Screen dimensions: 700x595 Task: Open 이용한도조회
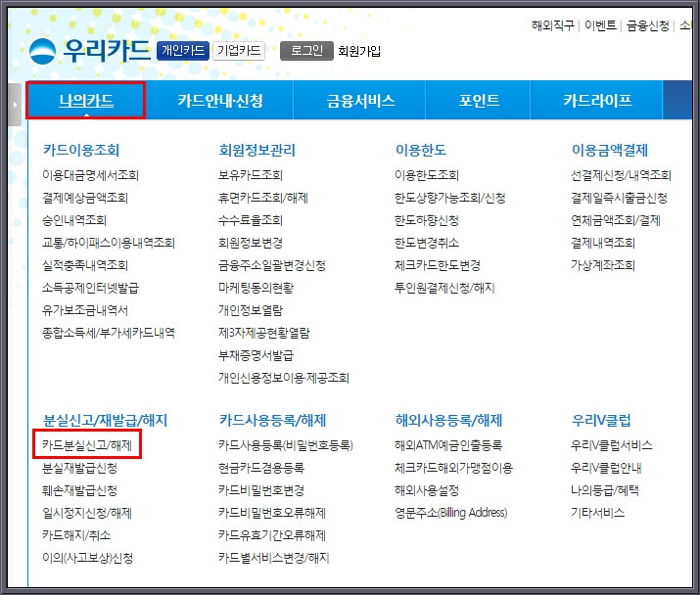427,175
